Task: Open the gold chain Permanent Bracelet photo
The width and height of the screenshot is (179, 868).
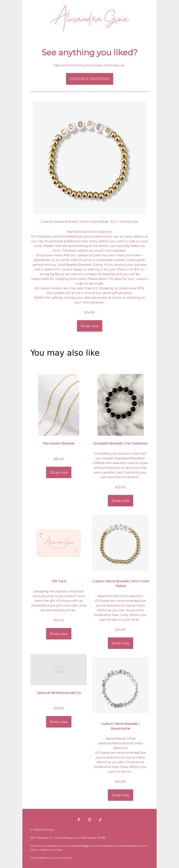Action: [x=59, y=405]
